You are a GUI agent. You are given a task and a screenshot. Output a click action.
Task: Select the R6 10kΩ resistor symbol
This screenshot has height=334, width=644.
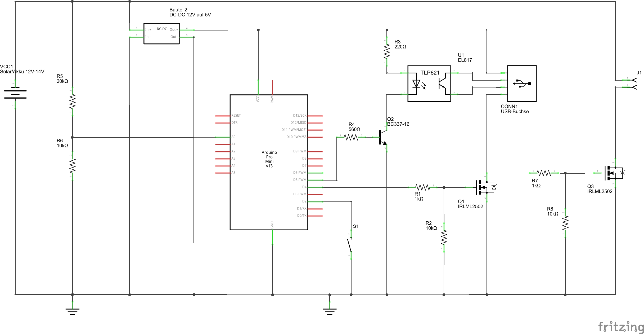point(72,166)
